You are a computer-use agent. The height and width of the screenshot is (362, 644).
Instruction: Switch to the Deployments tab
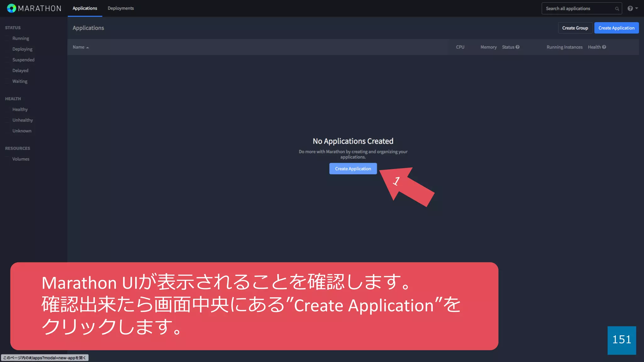tap(121, 8)
